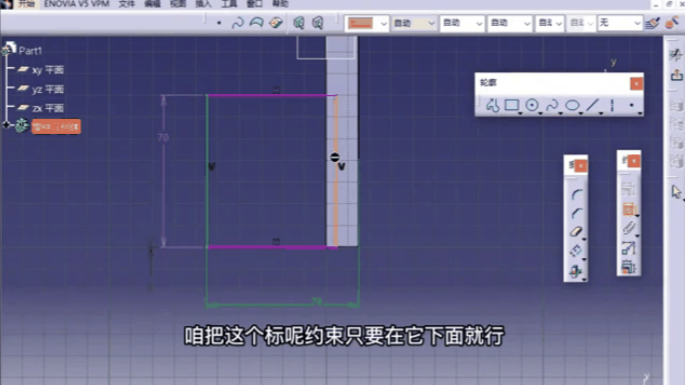Select the Trim eraser tool in operation toolbar
The height and width of the screenshot is (385, 685).
pyautogui.click(x=576, y=232)
